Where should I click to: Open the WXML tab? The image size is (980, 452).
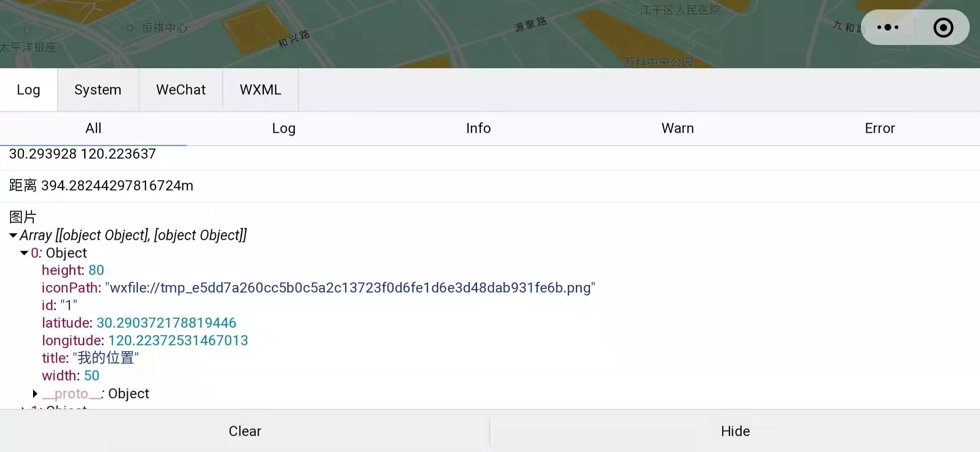point(260,90)
